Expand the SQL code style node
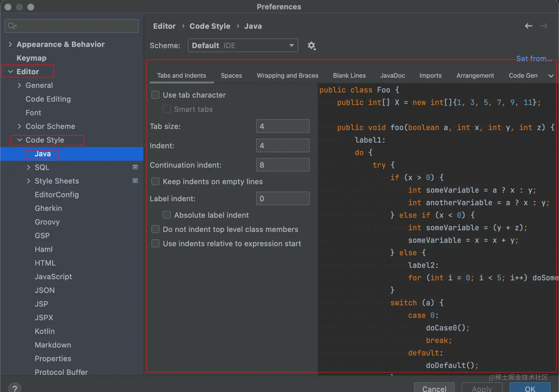 28,167
